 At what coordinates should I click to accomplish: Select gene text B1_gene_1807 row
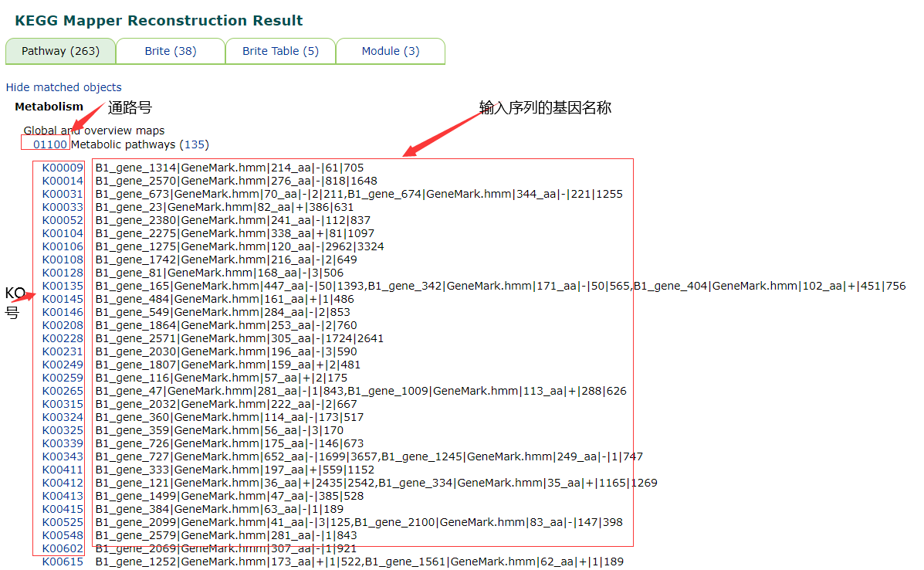click(x=228, y=365)
